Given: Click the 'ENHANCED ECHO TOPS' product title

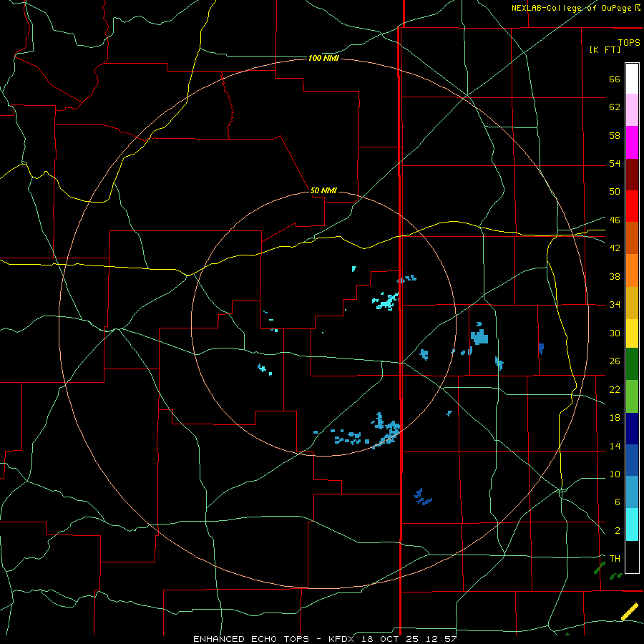Looking at the screenshot, I should (x=250, y=639).
